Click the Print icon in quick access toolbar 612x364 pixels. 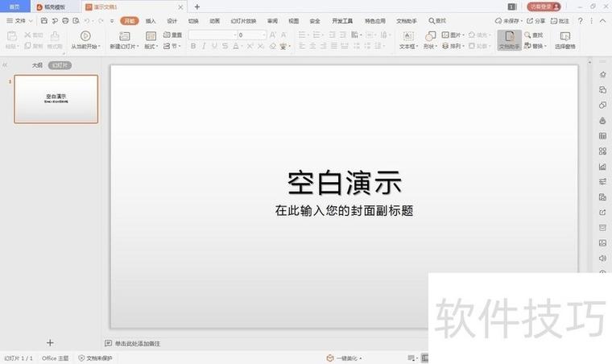65,21
